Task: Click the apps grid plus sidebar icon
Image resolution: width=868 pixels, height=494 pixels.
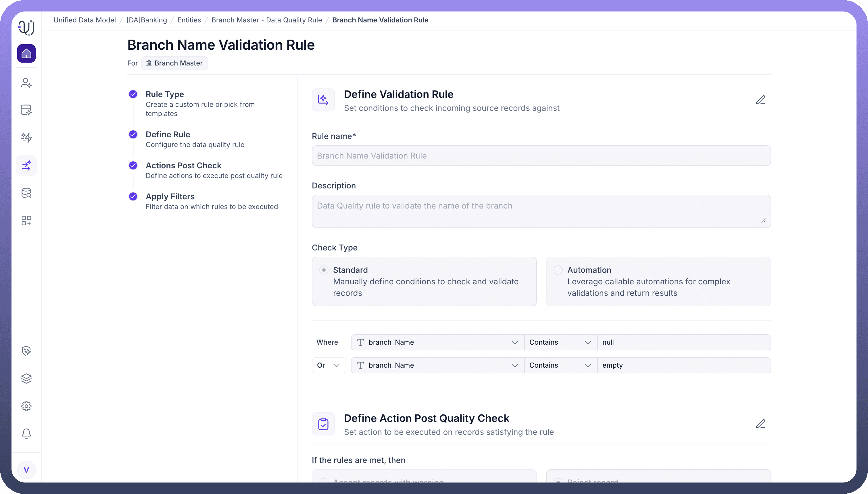Action: tap(26, 221)
